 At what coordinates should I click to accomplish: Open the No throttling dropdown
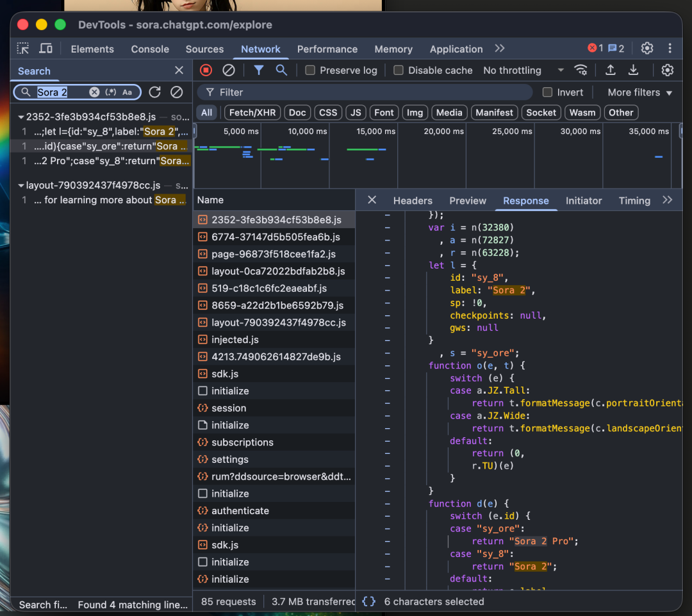pyautogui.click(x=523, y=71)
